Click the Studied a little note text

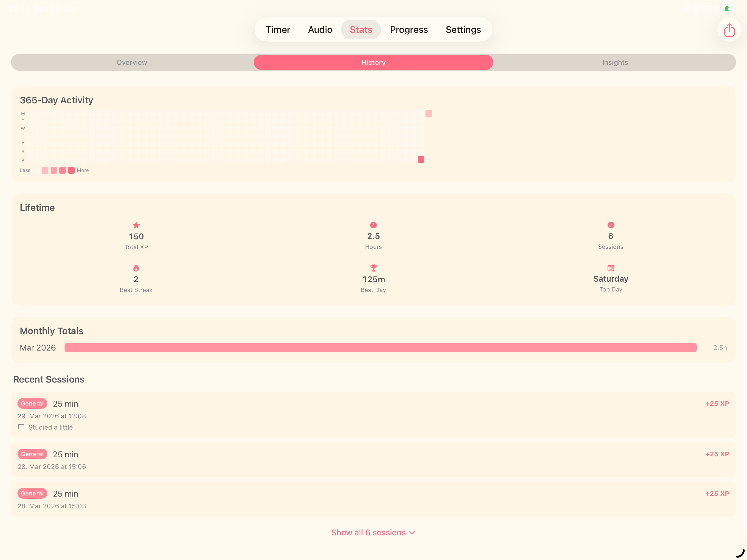[x=51, y=427]
